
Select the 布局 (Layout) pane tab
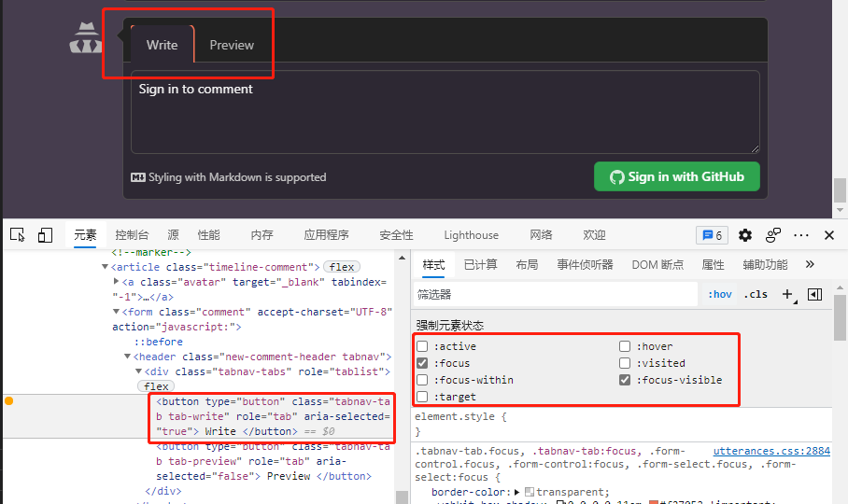[x=527, y=265]
